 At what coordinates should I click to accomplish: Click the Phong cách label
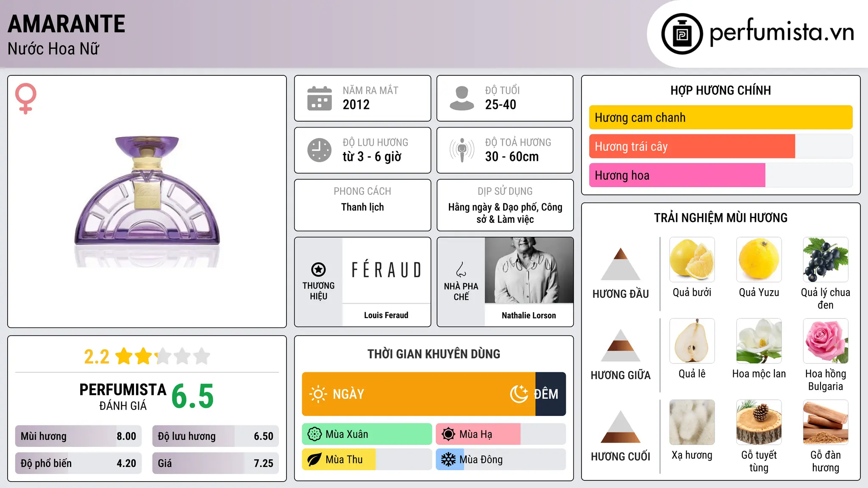point(362,191)
